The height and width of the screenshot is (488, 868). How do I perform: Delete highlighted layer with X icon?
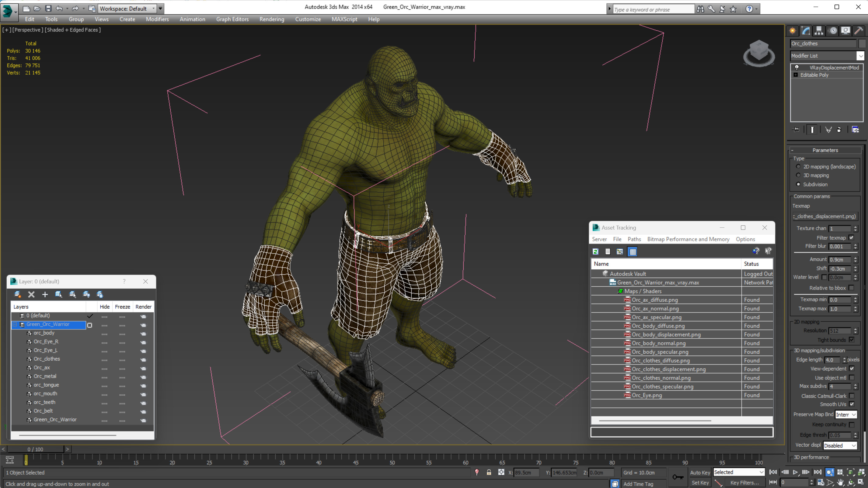tap(31, 294)
